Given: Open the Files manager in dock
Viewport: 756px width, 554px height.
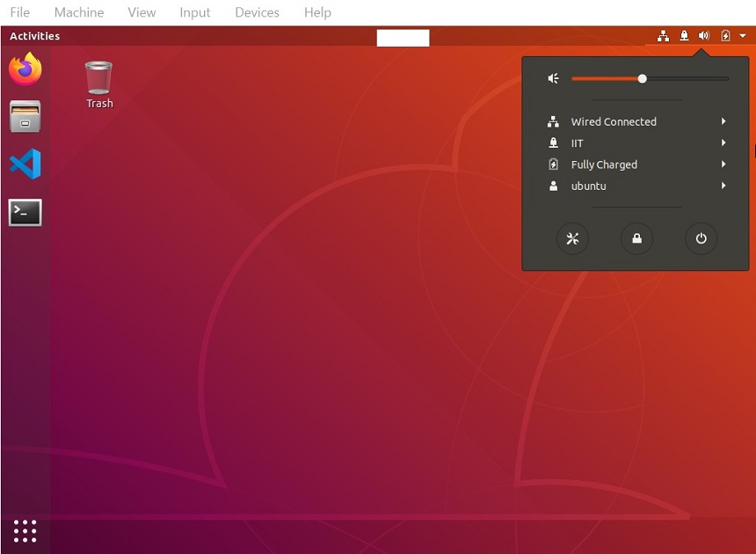Looking at the screenshot, I should (x=25, y=116).
